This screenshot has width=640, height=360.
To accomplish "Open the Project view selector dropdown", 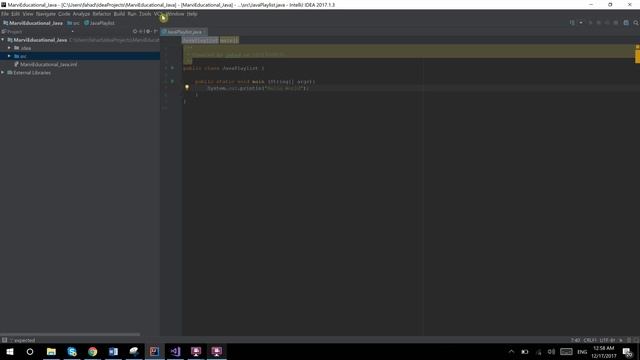I will point(73,31).
